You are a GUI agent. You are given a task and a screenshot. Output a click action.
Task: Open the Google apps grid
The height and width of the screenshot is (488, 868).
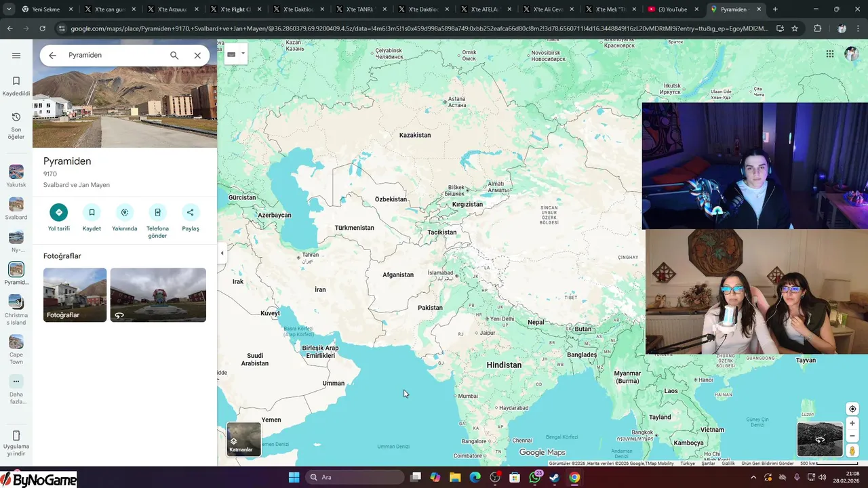coord(829,54)
